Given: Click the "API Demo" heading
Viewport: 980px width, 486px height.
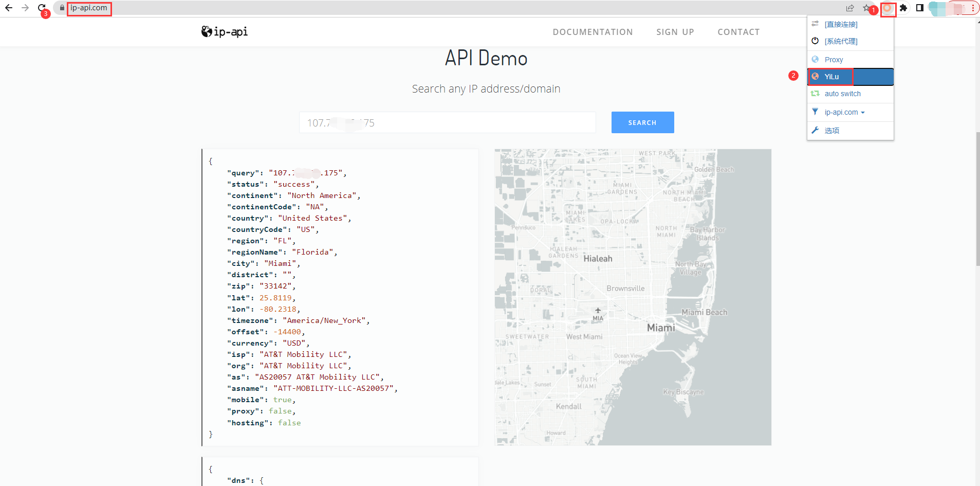Looking at the screenshot, I should click(486, 58).
